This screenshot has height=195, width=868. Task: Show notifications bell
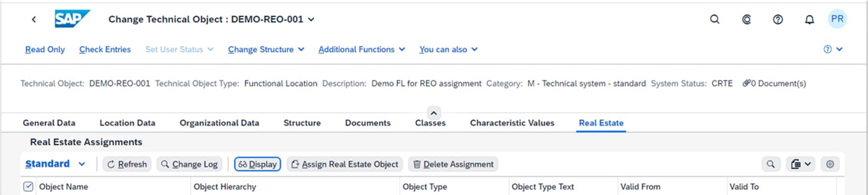[809, 20]
